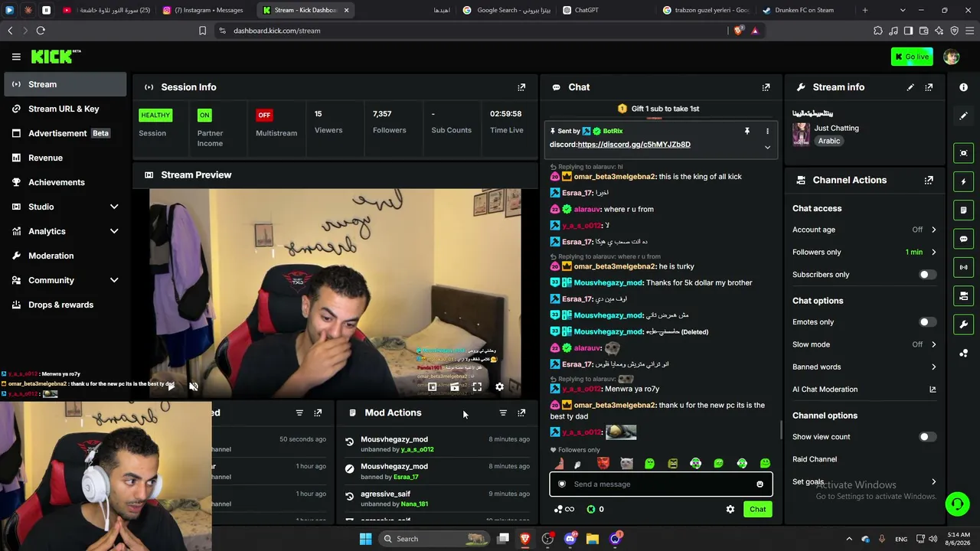Open Set goals chevron

click(x=933, y=482)
